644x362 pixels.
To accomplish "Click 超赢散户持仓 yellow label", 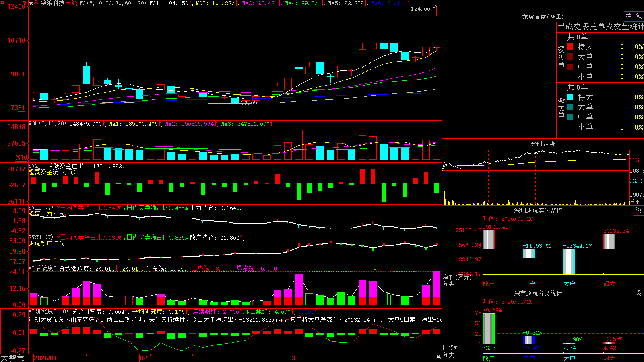I will [46, 243].
